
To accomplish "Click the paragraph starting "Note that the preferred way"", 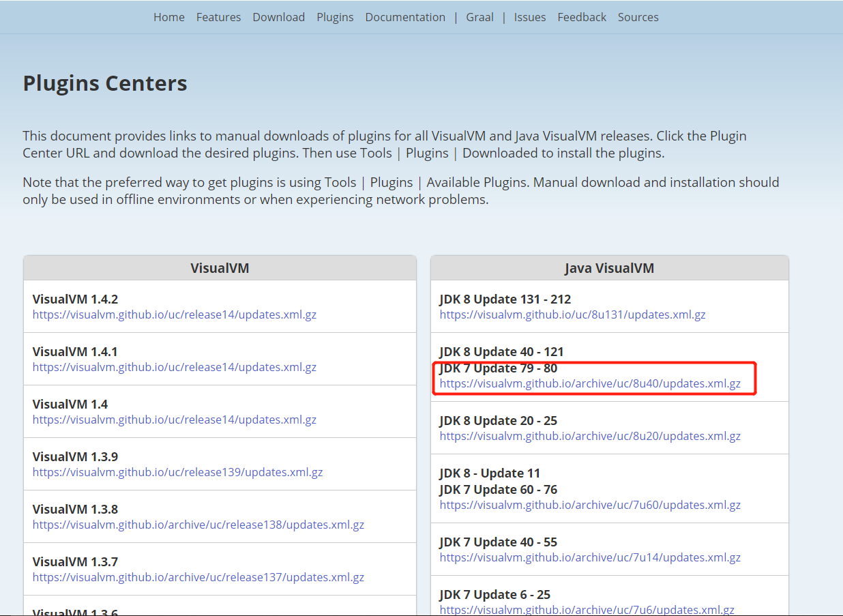I will click(x=401, y=191).
